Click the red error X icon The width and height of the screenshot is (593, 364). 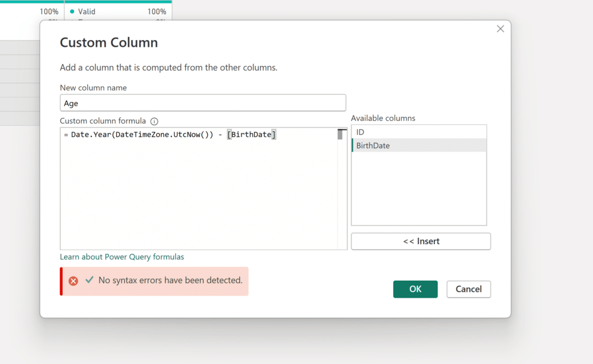[74, 281]
